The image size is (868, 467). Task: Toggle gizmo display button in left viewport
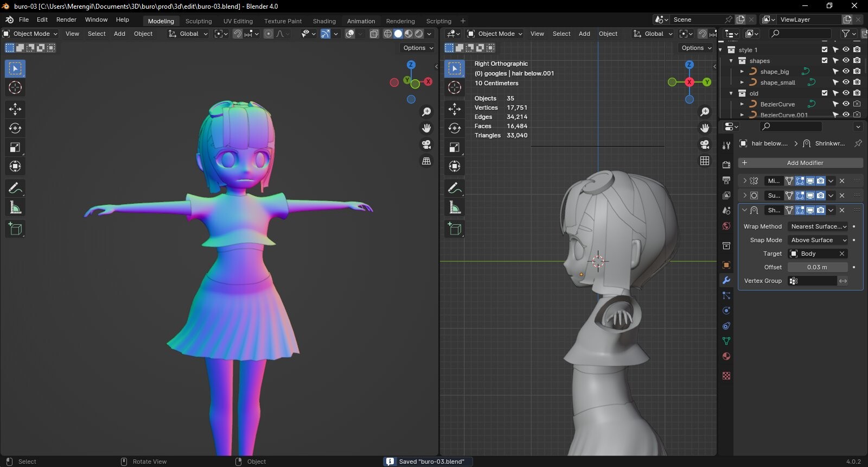click(325, 34)
